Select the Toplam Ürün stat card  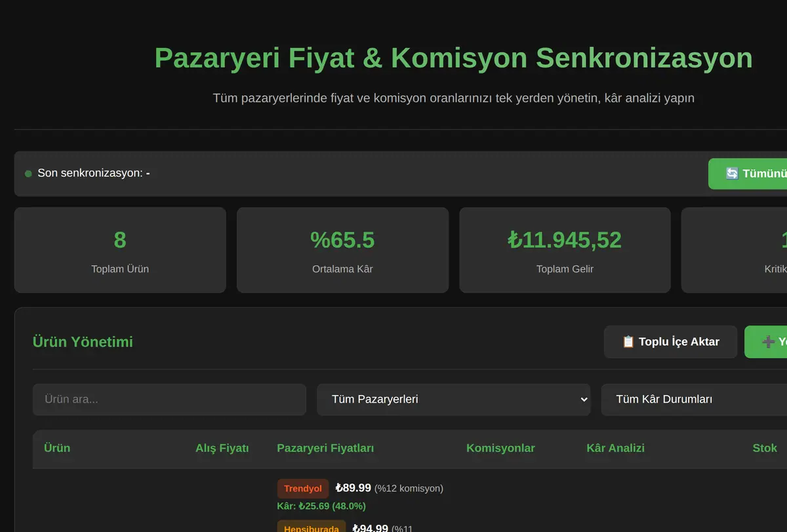[120, 250]
